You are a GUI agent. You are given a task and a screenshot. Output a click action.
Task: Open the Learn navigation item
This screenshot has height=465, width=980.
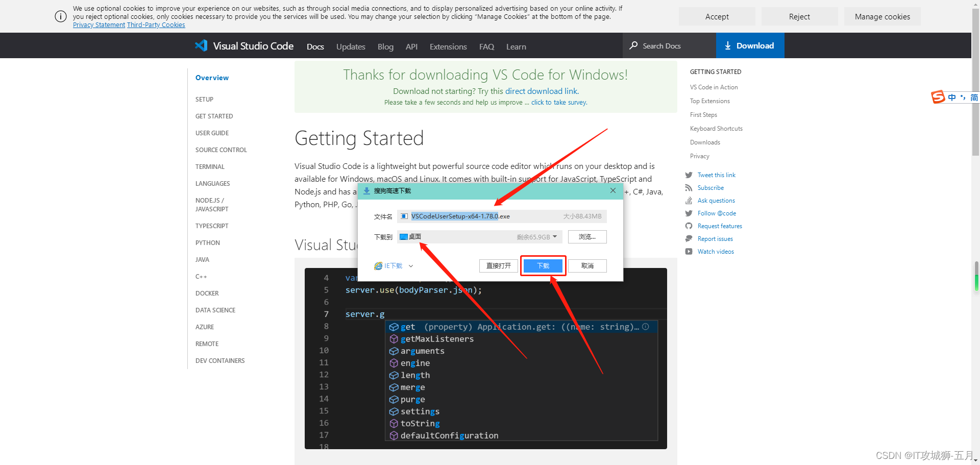click(x=516, y=46)
